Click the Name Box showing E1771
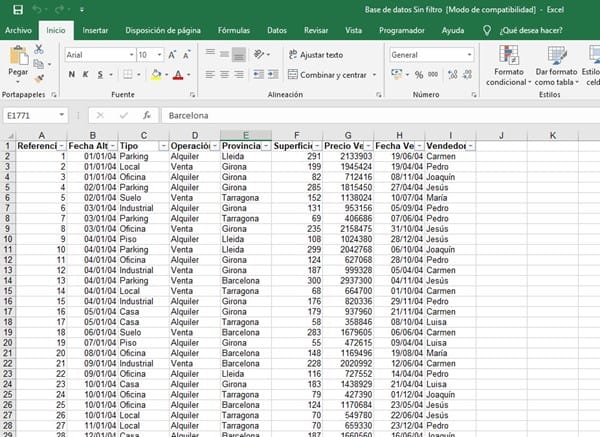The height and width of the screenshot is (437, 600). click(x=30, y=115)
